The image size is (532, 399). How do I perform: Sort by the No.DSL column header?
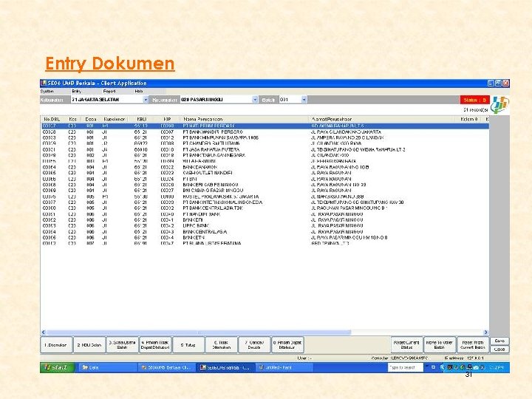pyautogui.click(x=52, y=119)
